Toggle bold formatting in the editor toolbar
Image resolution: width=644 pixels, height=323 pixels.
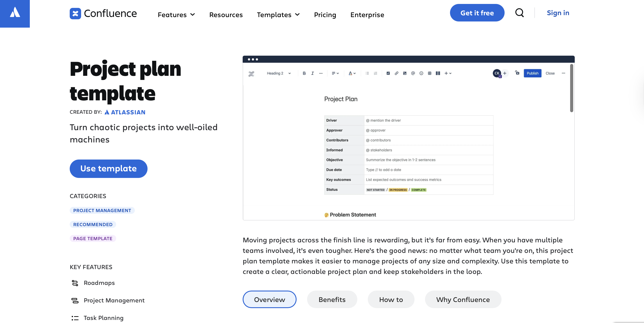tap(304, 73)
